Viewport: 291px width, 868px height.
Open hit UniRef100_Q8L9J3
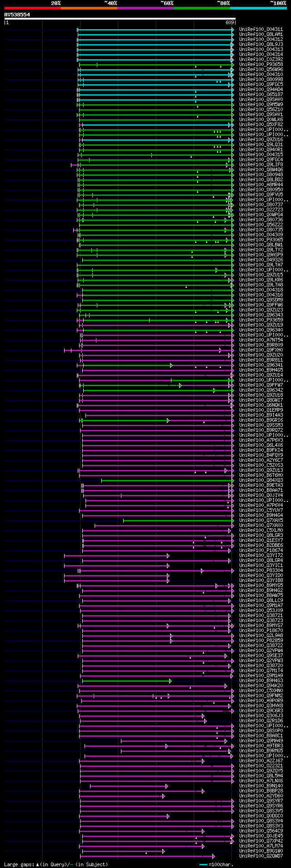[261, 45]
